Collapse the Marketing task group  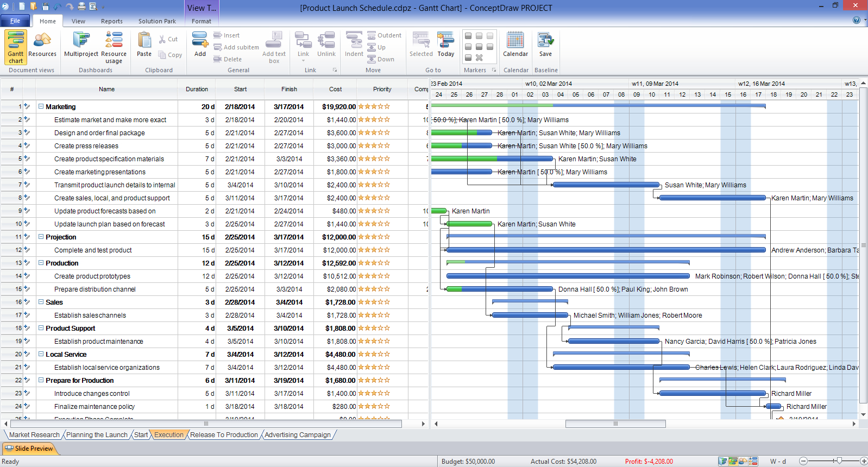pos(41,106)
